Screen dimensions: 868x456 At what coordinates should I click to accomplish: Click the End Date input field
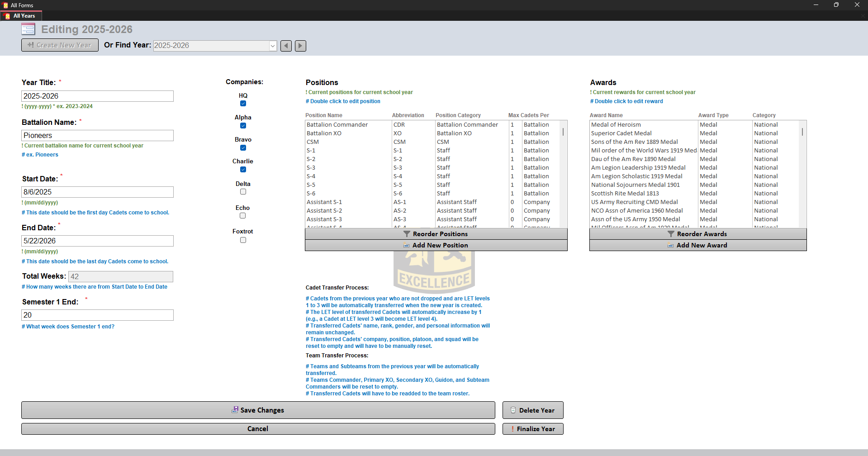pyautogui.click(x=97, y=241)
